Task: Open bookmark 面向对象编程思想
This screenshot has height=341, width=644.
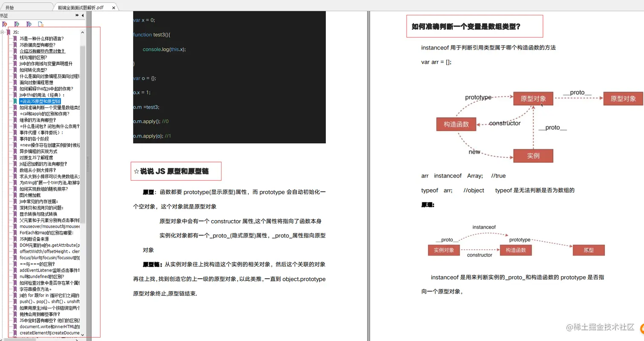Action: pos(36,82)
